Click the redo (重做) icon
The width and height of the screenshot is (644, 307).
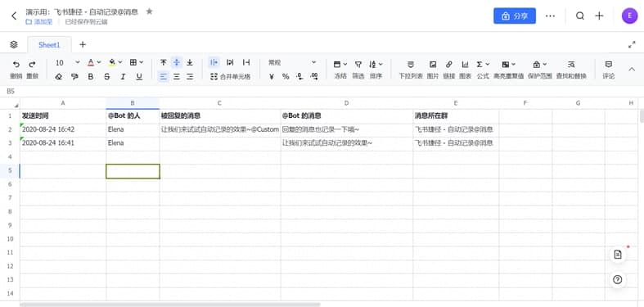tap(32, 64)
